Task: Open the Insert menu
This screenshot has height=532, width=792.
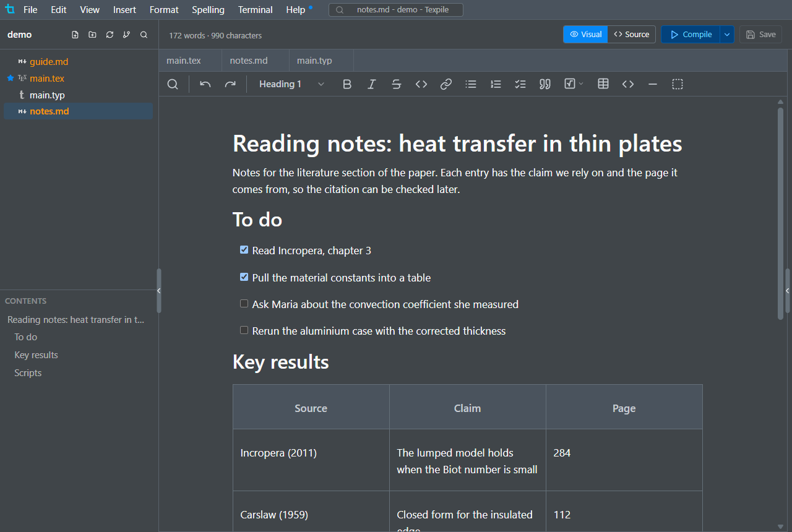Action: [x=124, y=10]
